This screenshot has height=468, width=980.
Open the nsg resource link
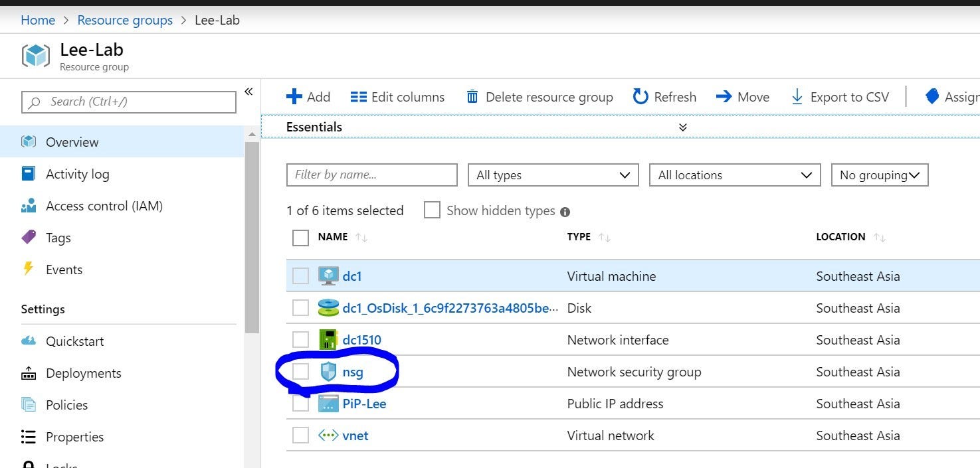point(353,372)
